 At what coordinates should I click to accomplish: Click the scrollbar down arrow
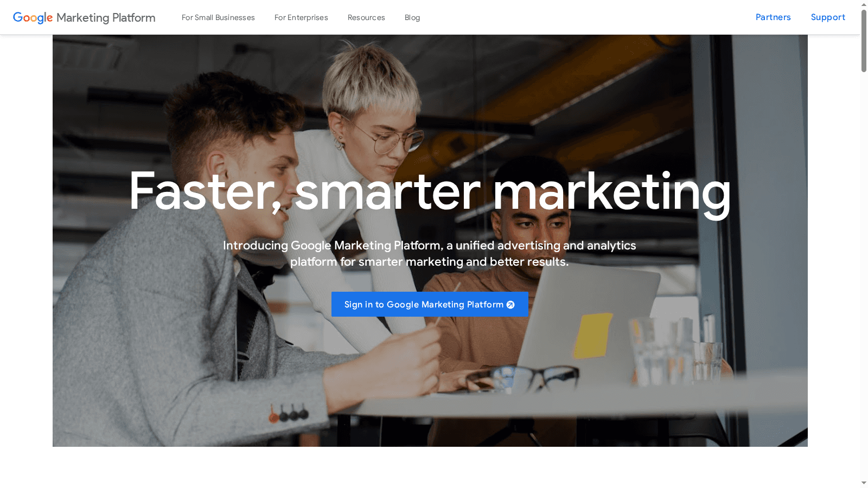pyautogui.click(x=864, y=483)
